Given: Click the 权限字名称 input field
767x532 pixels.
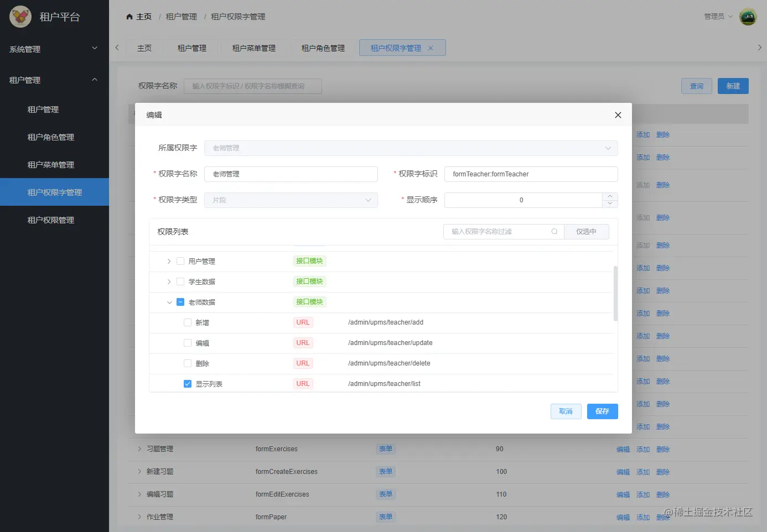Looking at the screenshot, I should (291, 174).
